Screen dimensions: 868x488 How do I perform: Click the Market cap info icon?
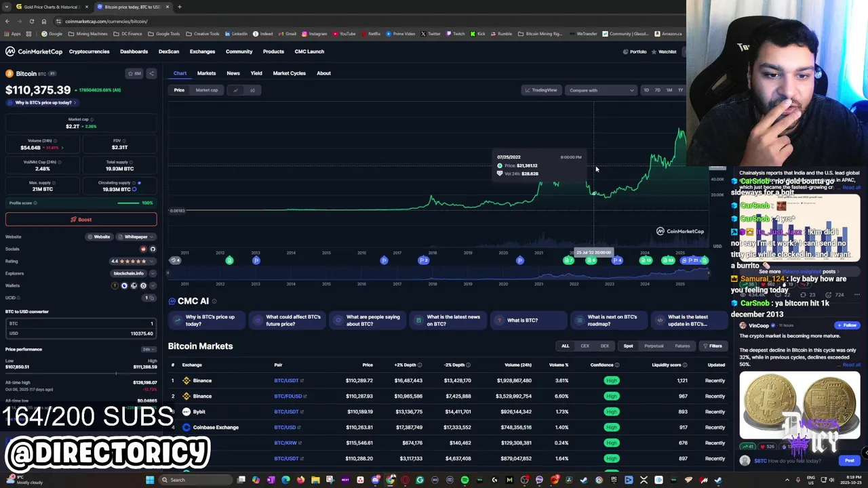[92, 119]
